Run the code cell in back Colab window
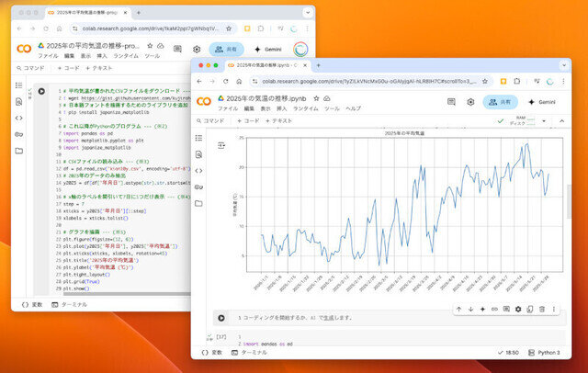This screenshot has width=588, height=373. pos(41,91)
